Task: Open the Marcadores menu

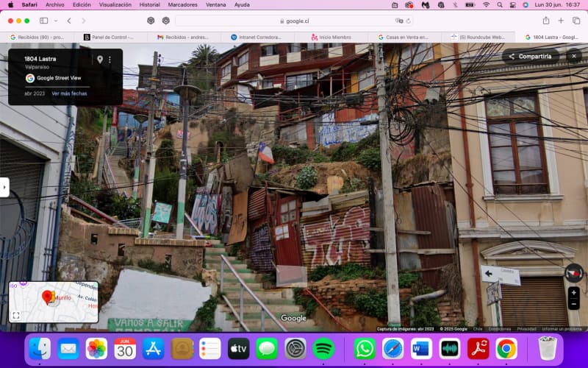Action: pyautogui.click(x=182, y=5)
